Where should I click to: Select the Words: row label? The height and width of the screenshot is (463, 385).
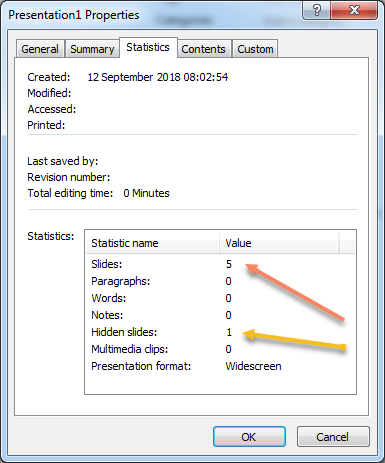(x=109, y=298)
